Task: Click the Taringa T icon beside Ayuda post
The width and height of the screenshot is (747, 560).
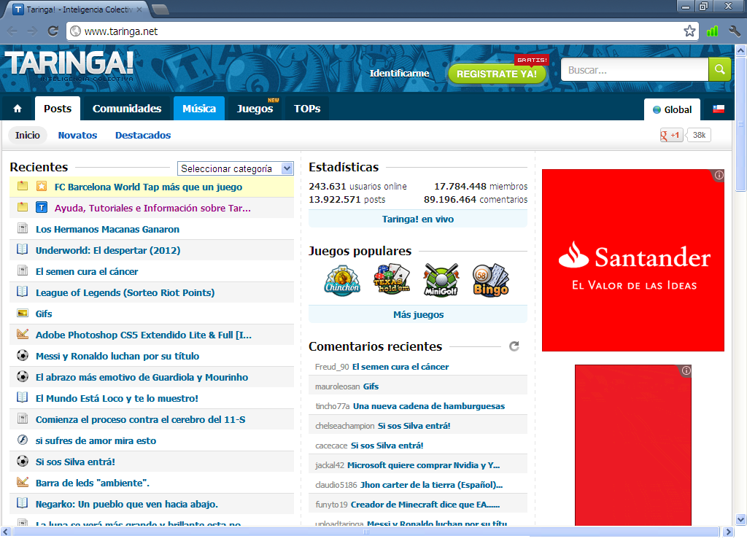Action: pyautogui.click(x=42, y=208)
